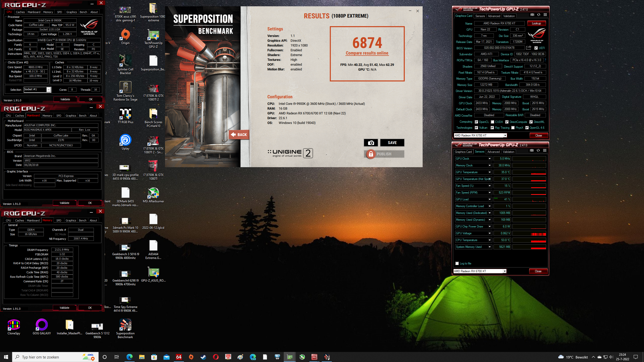Expand the CPU Temperature sensor dropdown
This screenshot has width=644, height=362.
pyautogui.click(x=490, y=240)
